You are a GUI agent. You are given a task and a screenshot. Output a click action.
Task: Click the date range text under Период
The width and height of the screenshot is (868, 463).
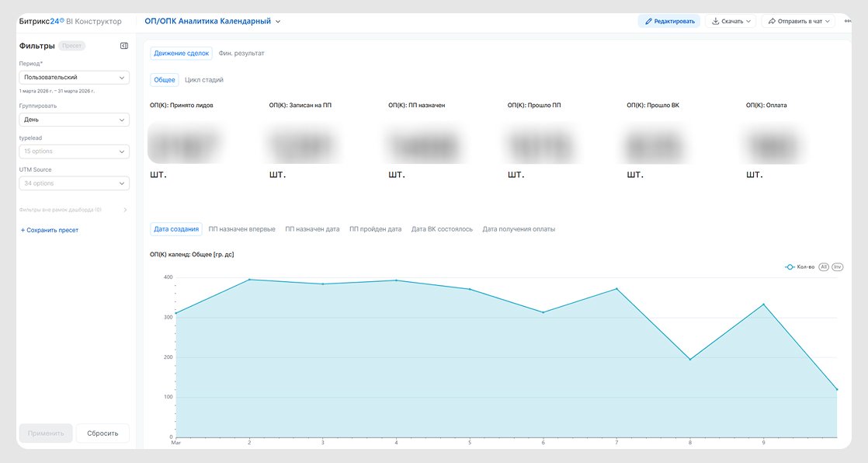coord(57,91)
